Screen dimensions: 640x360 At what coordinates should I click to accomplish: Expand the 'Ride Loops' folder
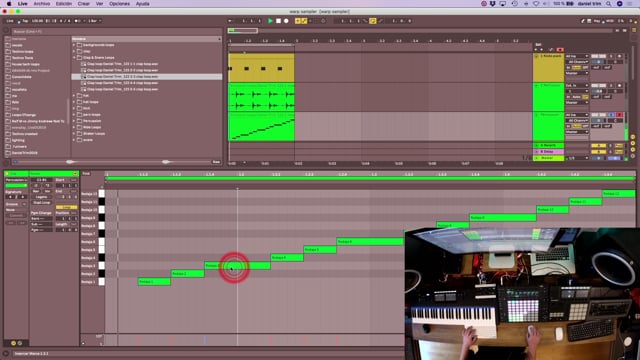tap(74, 127)
